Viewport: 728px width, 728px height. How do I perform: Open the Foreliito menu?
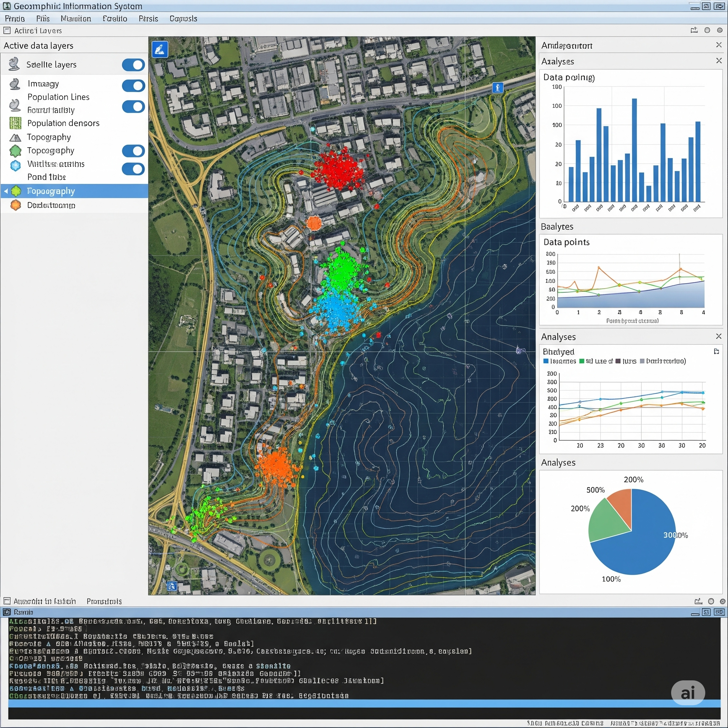tap(114, 18)
